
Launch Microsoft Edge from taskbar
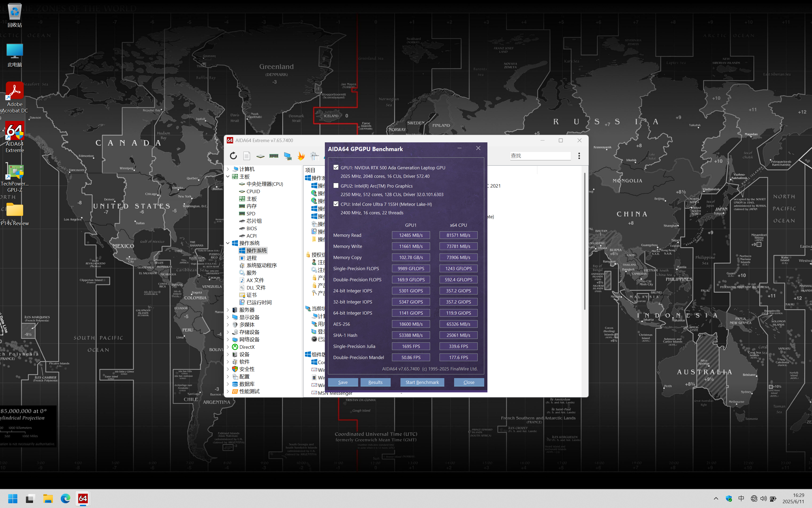66,498
